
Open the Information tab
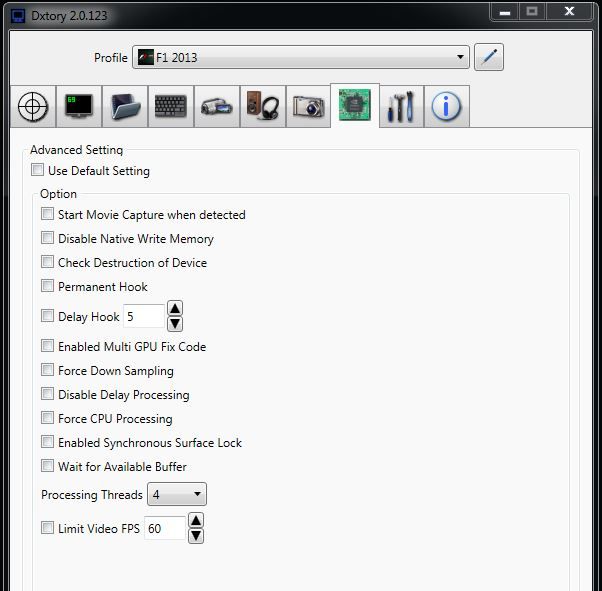click(447, 106)
